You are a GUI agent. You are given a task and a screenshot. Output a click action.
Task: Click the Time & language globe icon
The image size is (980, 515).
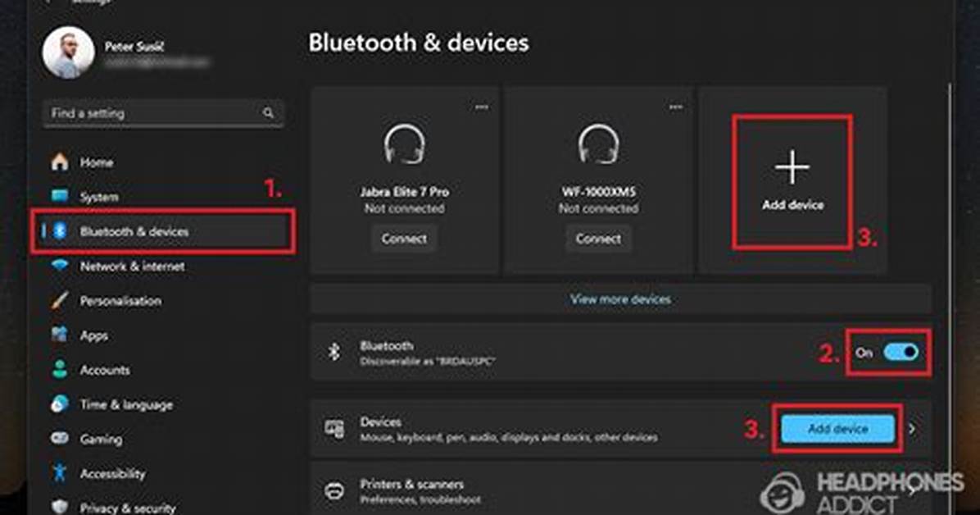point(60,404)
